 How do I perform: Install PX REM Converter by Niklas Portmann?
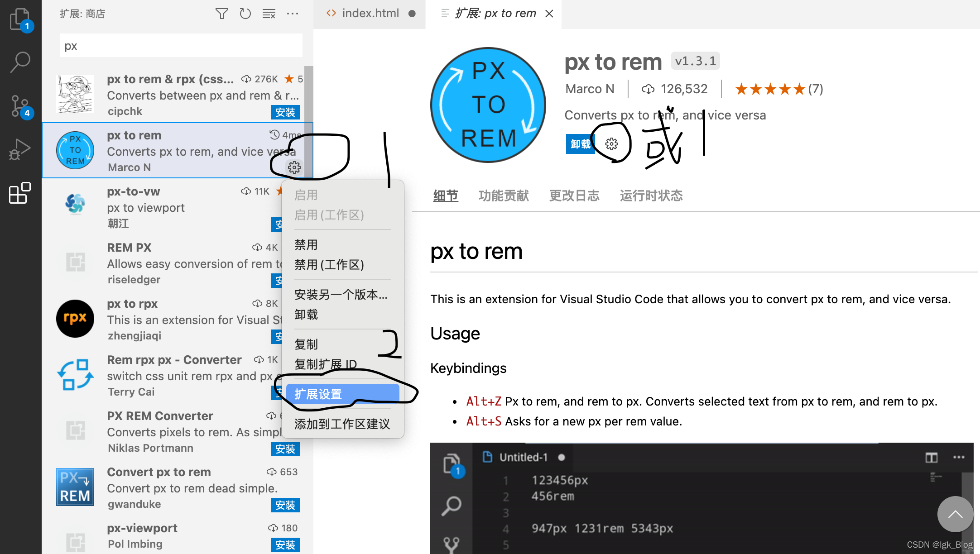[x=285, y=449]
